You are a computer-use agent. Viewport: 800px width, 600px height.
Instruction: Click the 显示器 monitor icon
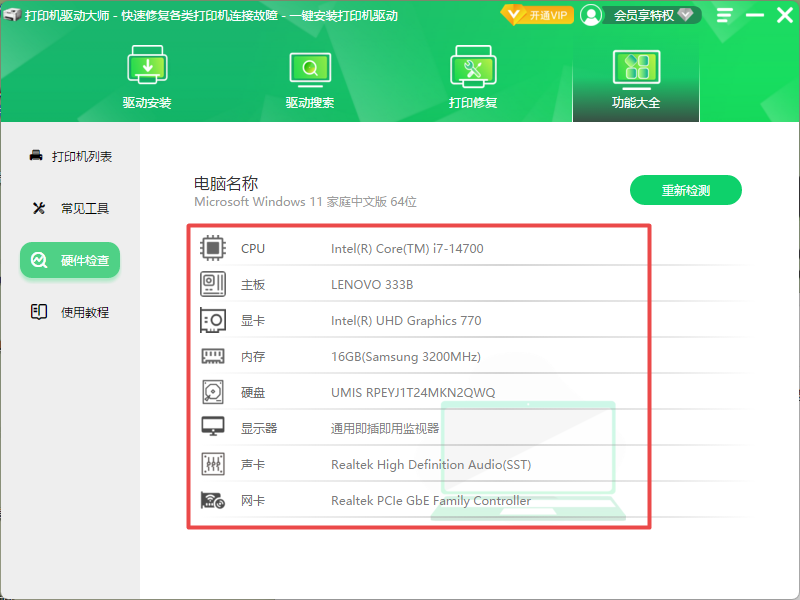(211, 428)
